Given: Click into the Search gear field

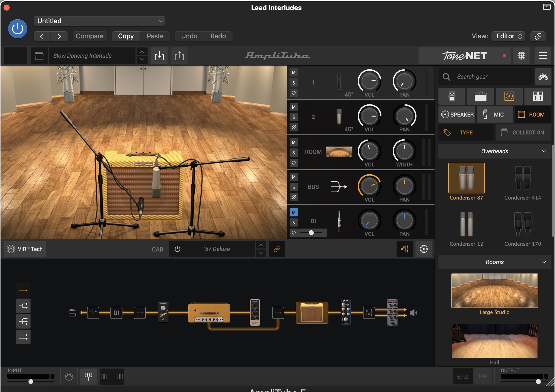Looking at the screenshot, I should click(x=486, y=77).
